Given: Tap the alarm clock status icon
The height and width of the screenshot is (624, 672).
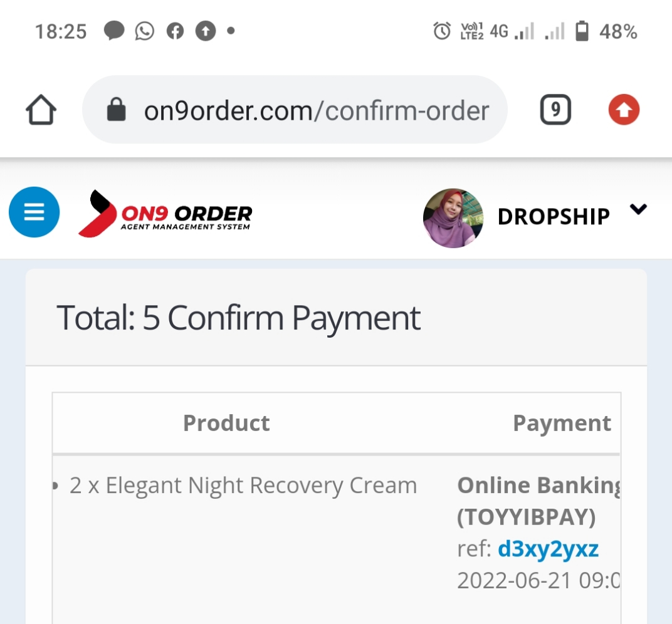Looking at the screenshot, I should (x=442, y=31).
